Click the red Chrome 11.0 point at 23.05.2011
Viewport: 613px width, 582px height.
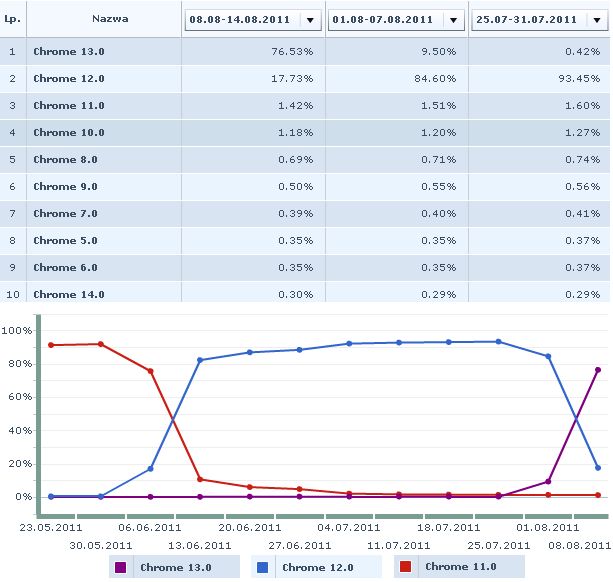click(x=51, y=345)
